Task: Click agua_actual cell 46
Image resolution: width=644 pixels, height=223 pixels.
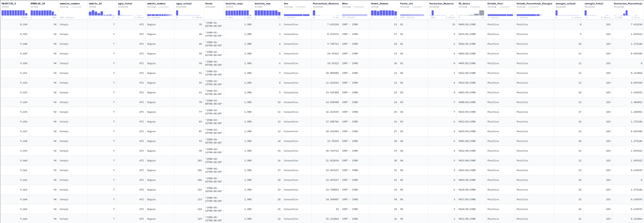Action: pyautogui.click(x=200, y=44)
